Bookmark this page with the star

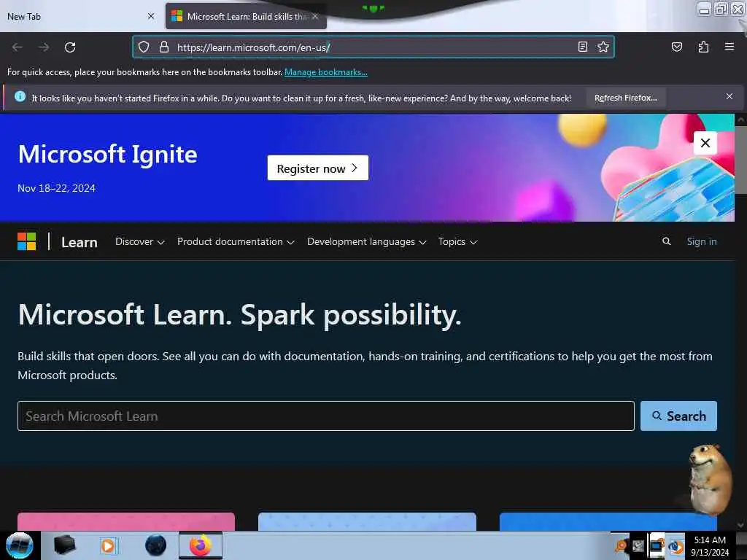(603, 47)
